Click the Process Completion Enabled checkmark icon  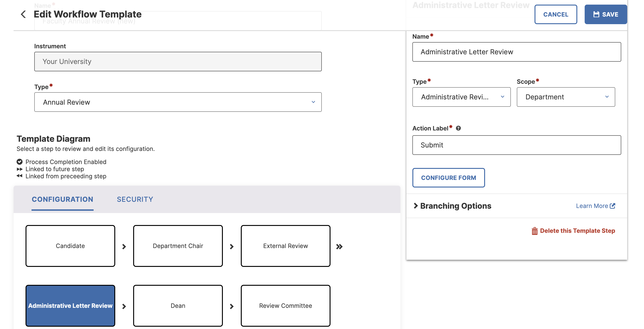pos(20,162)
